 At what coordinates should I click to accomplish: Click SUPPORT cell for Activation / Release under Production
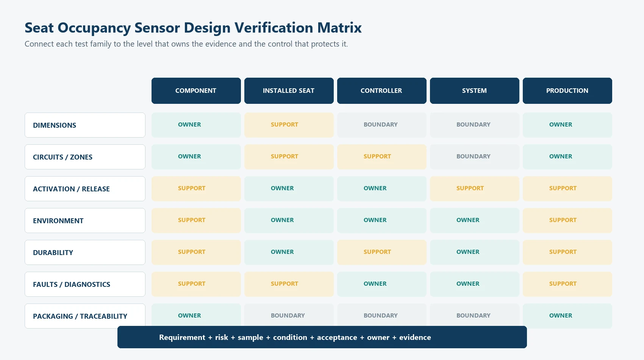567,189
